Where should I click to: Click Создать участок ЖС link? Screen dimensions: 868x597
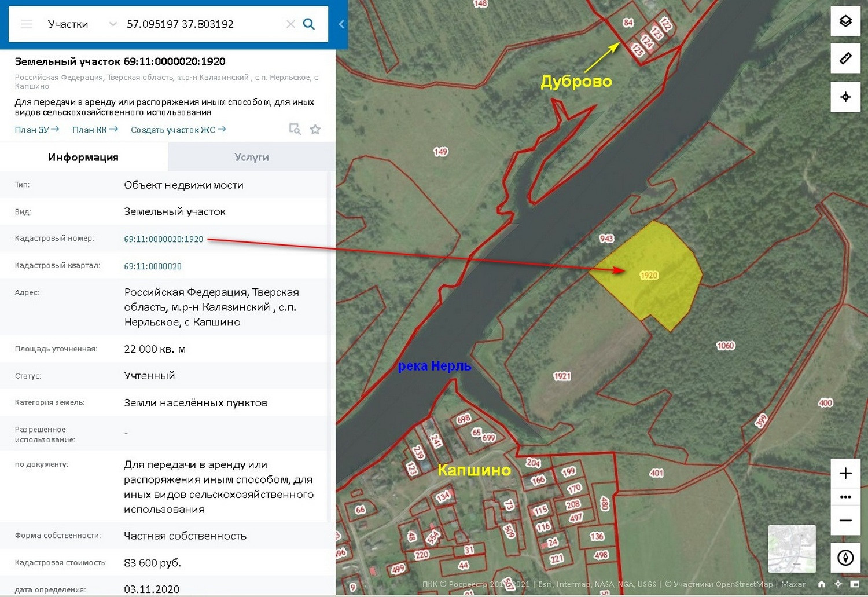pyautogui.click(x=178, y=130)
